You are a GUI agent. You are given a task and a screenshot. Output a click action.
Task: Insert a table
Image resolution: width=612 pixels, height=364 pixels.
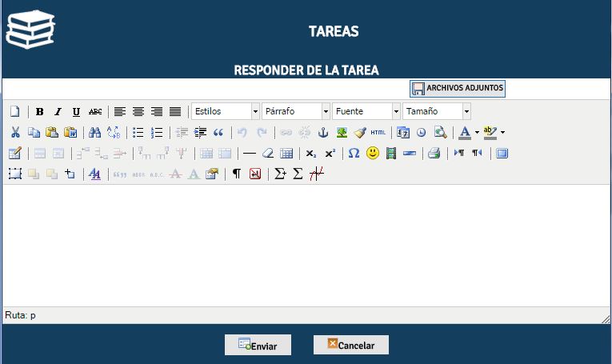click(x=286, y=154)
